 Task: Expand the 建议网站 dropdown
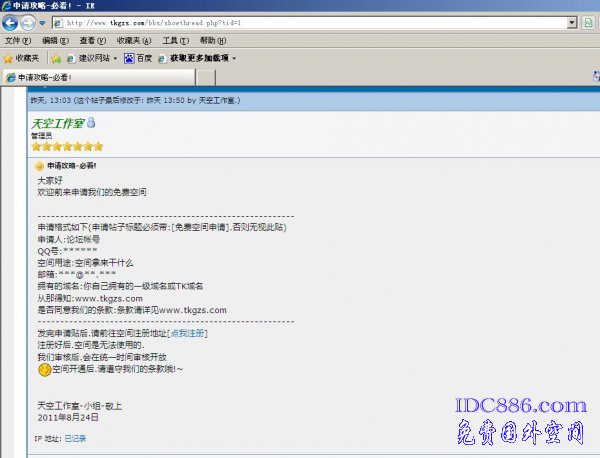click(114, 58)
